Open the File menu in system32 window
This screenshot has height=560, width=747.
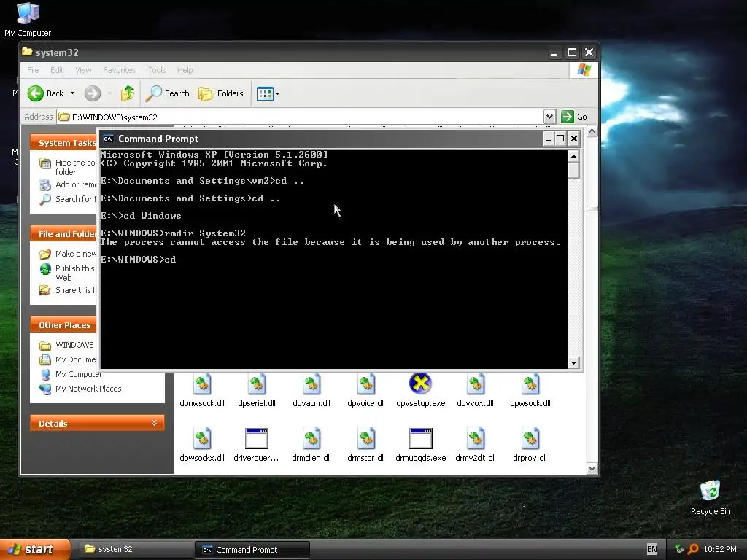33,70
